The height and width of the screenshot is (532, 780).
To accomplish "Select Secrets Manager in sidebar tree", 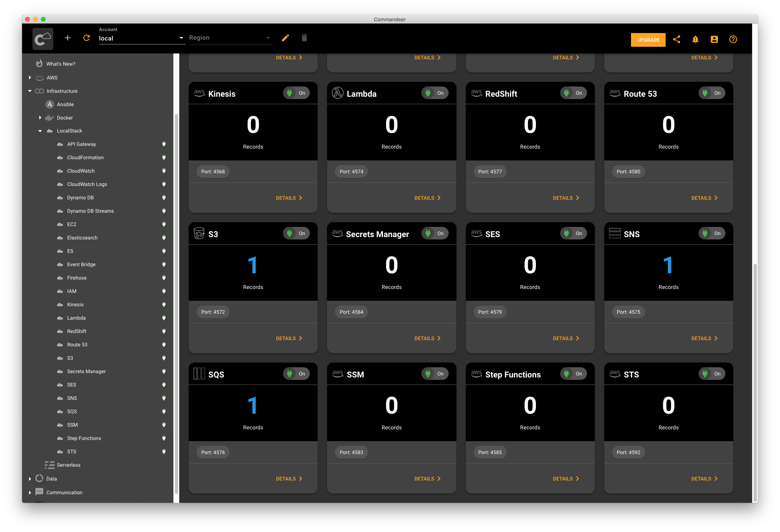I will tap(86, 372).
